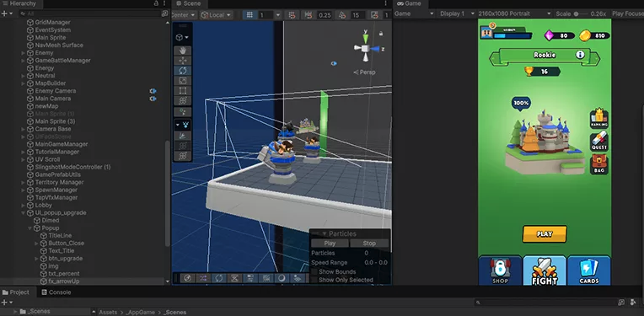The width and height of the screenshot is (644, 316).
Task: Select the Move tool in Scene toolbar
Action: click(183, 61)
